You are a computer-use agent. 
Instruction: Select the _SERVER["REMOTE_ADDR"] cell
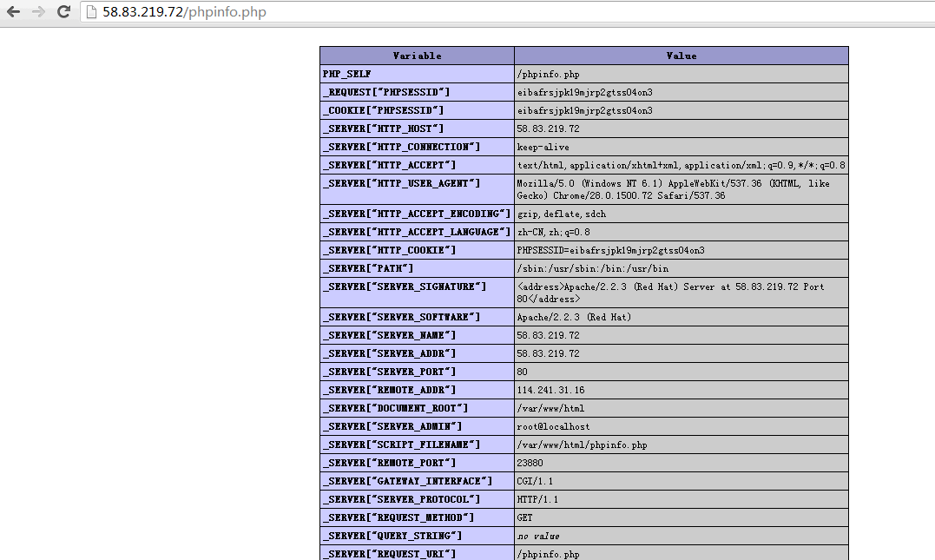(x=417, y=390)
